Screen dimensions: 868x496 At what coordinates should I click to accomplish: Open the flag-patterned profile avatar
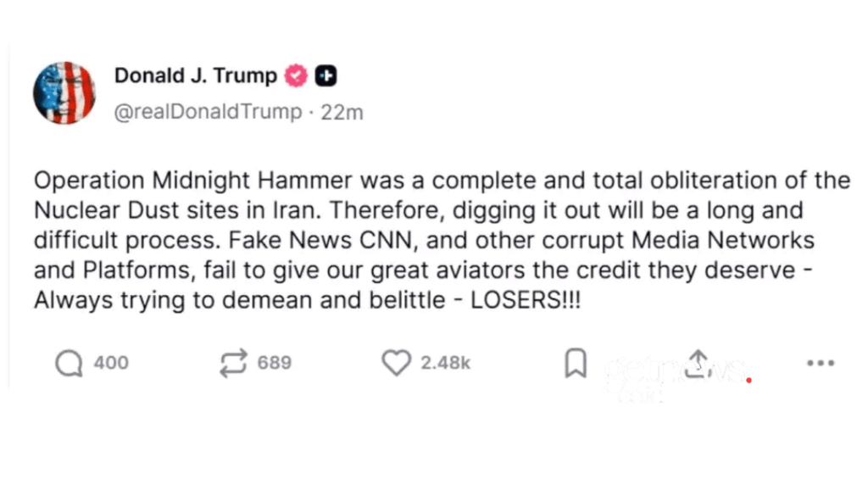[x=64, y=92]
